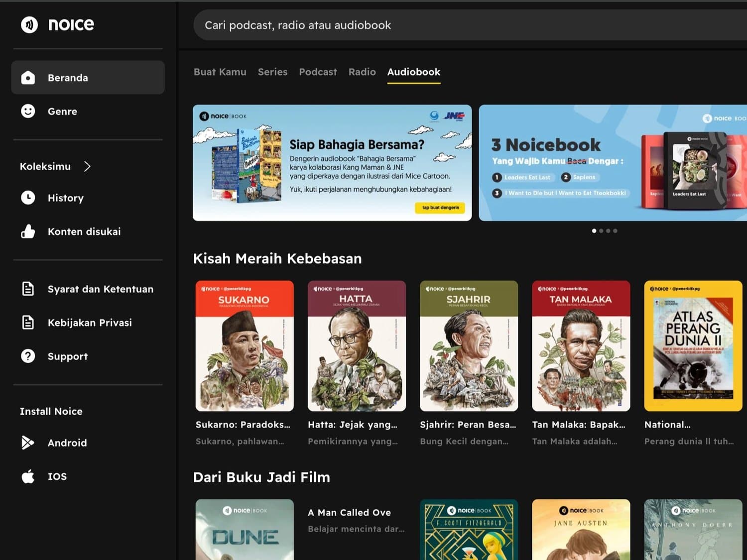Switch to the Radio tab
Image resolution: width=747 pixels, height=560 pixels.
[362, 72]
